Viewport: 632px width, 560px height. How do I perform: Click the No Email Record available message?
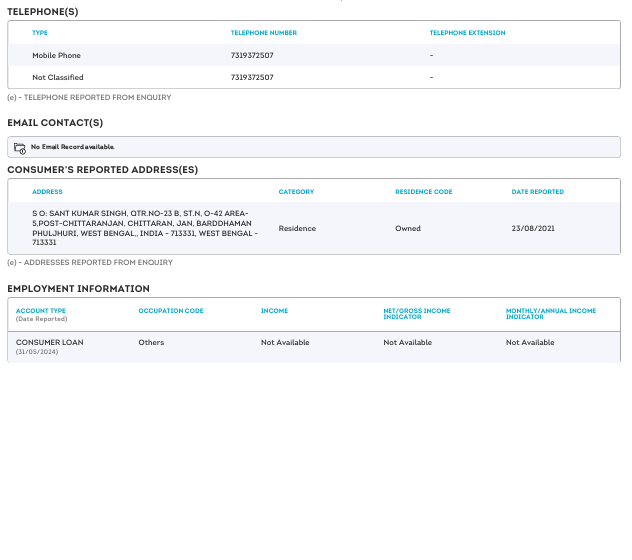click(72, 147)
